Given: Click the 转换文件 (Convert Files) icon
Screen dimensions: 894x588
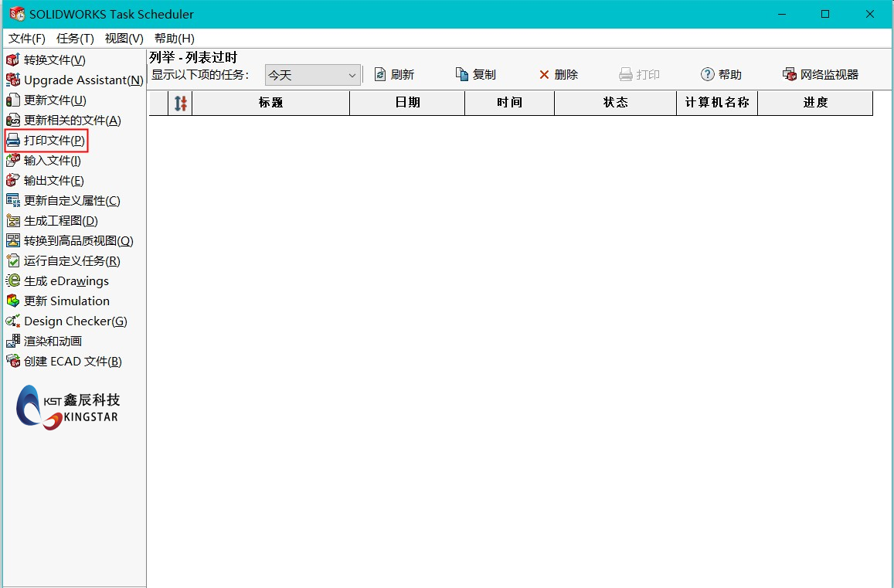Looking at the screenshot, I should pos(12,60).
